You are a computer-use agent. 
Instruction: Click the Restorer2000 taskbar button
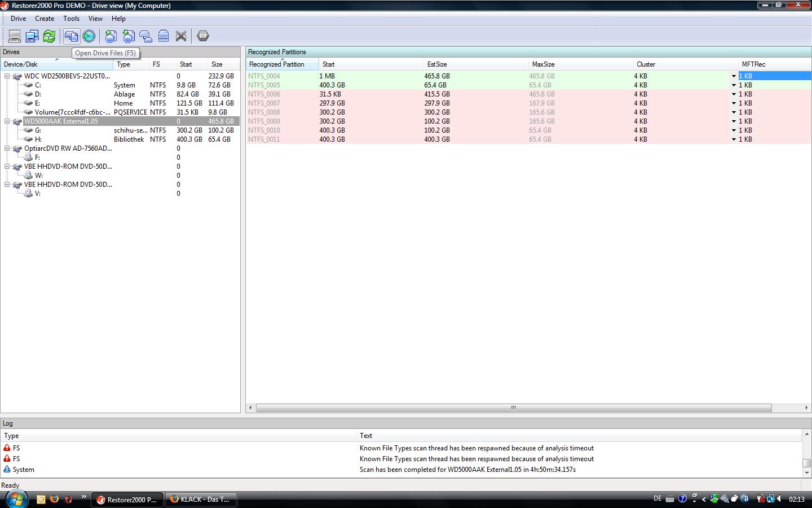(x=127, y=500)
